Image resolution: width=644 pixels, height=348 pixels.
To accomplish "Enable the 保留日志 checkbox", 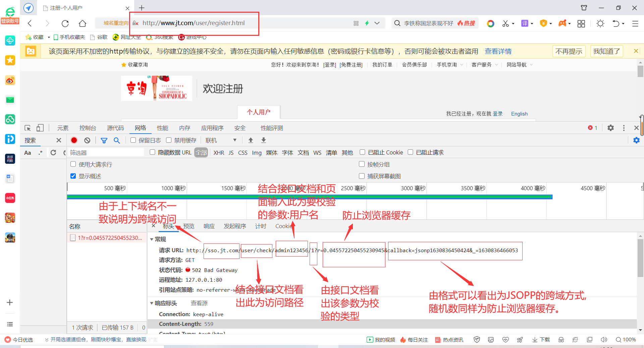I will tap(133, 140).
